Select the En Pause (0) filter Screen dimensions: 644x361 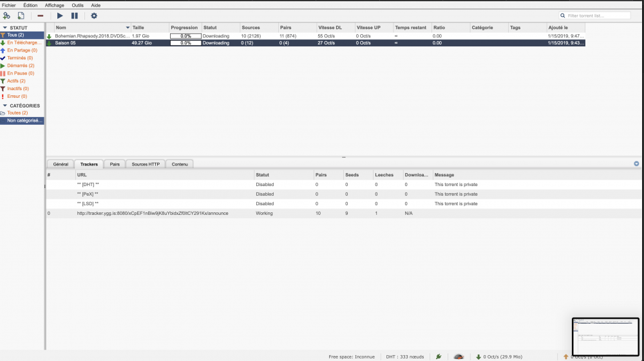tap(22, 73)
